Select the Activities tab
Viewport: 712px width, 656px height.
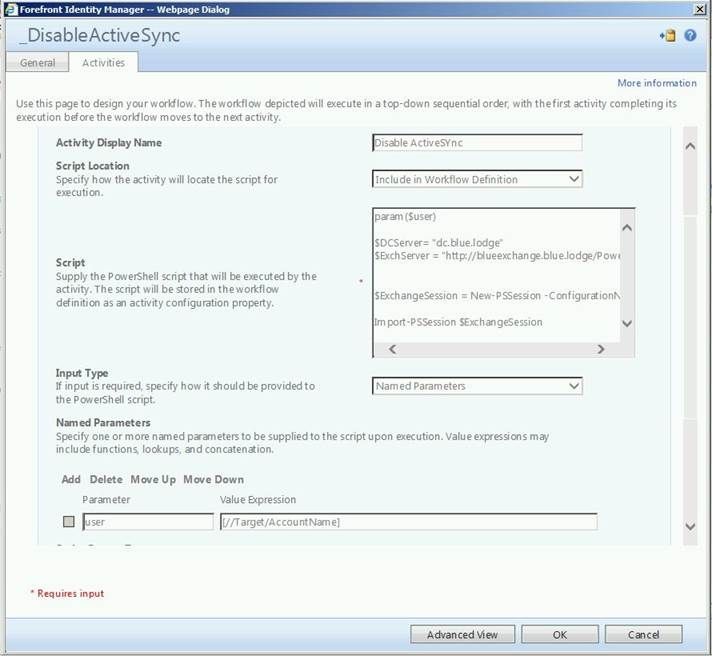click(x=104, y=63)
